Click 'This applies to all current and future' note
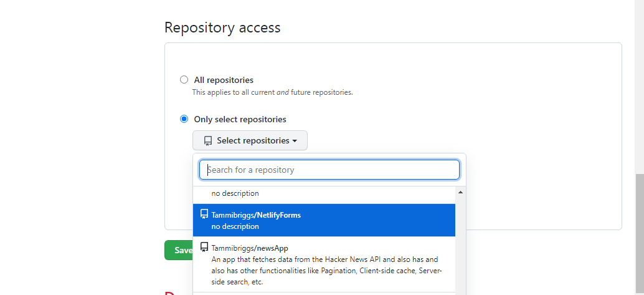 [x=272, y=92]
